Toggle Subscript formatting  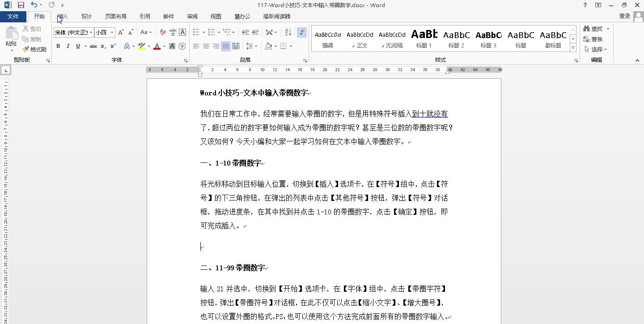103,46
